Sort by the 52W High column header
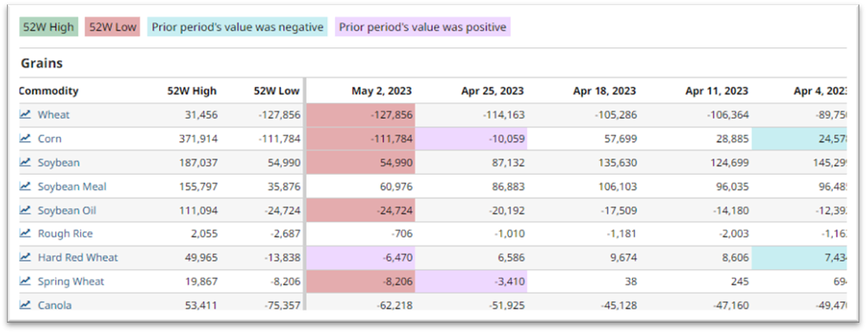Viewport: 868px width, 333px height. coord(192,91)
